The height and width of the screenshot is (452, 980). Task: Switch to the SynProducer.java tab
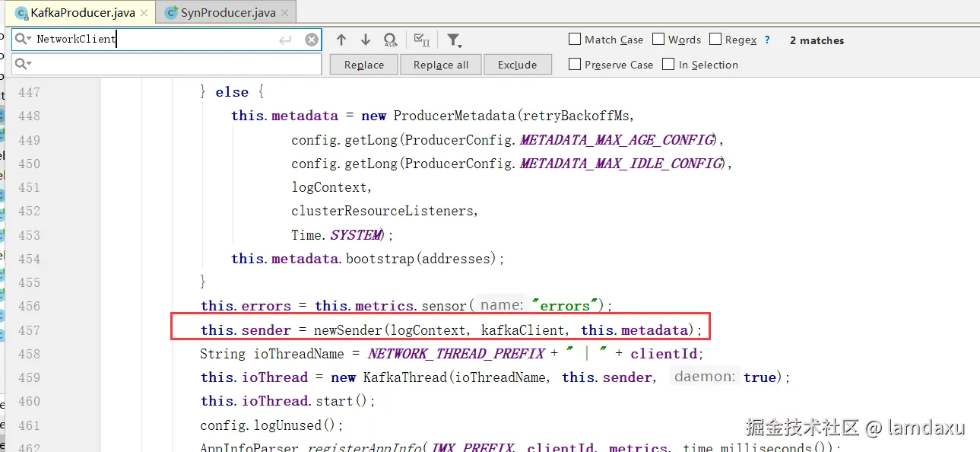[x=227, y=13]
